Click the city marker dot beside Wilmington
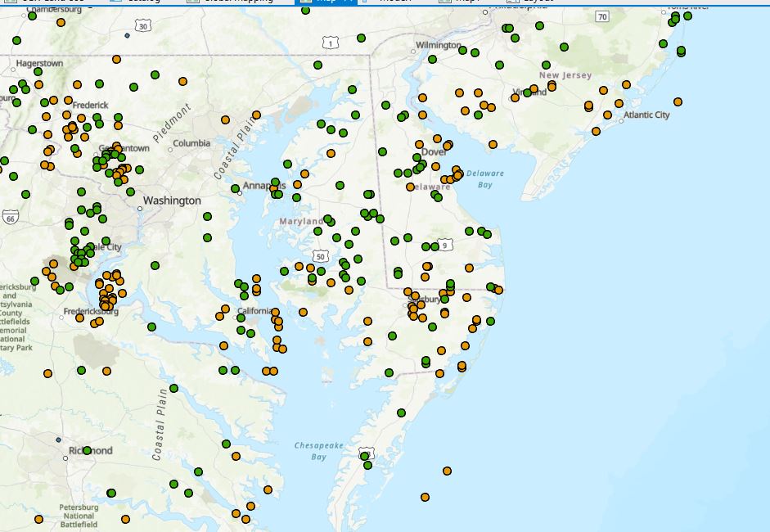 pyautogui.click(x=413, y=52)
